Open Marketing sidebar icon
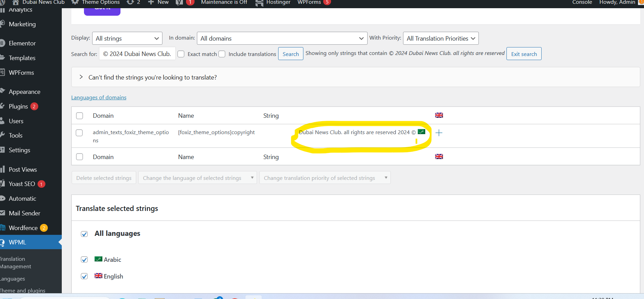Screen dimensions: 644x299 (2, 24)
